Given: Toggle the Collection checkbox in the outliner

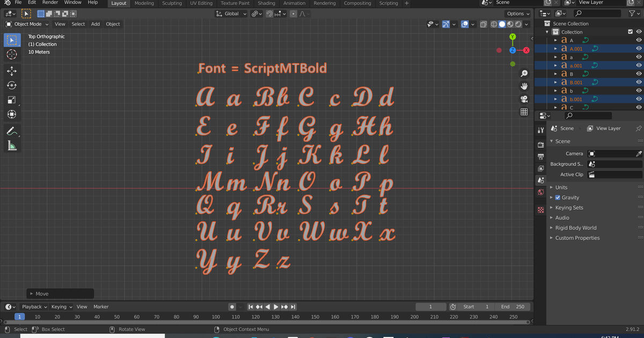Looking at the screenshot, I should tap(630, 32).
